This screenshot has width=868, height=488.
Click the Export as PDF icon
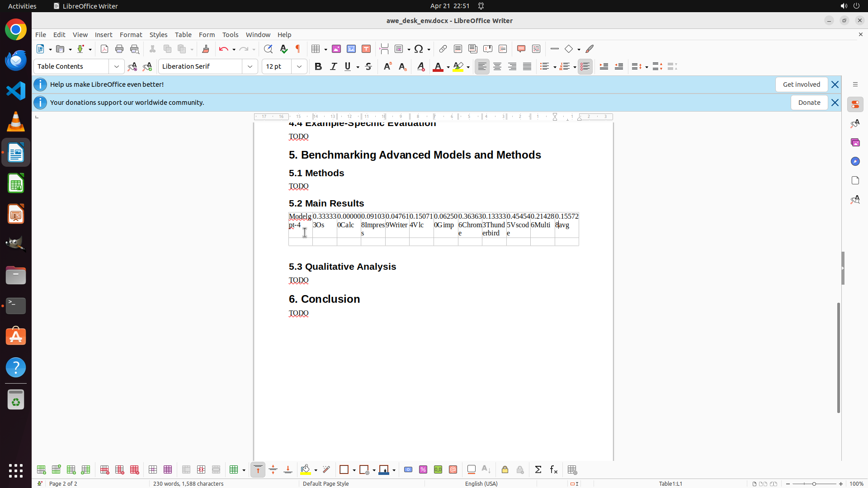click(x=104, y=49)
